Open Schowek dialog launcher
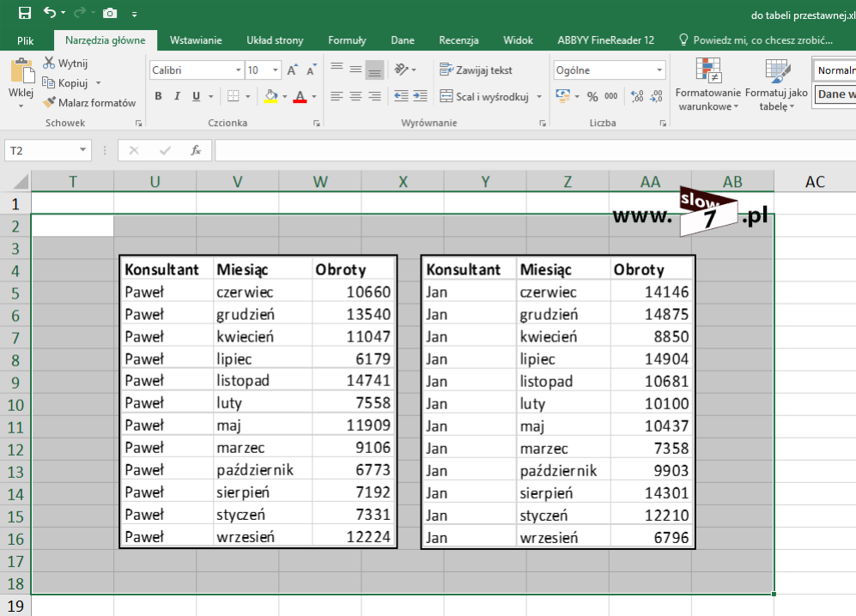The image size is (856, 616). pos(139,124)
